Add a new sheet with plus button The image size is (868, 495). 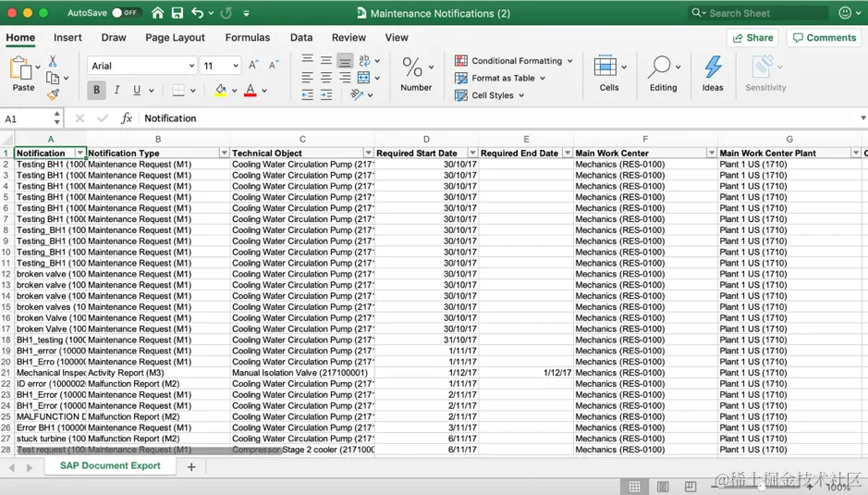[x=191, y=466]
